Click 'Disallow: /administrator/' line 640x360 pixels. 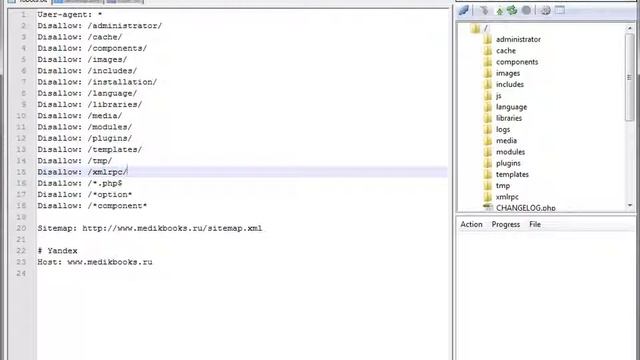tap(100, 26)
